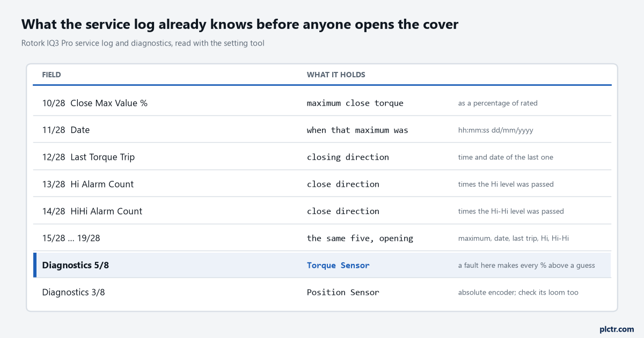Click the Position Sensor value
Viewport: 644px width, 338px height.
coord(343,292)
